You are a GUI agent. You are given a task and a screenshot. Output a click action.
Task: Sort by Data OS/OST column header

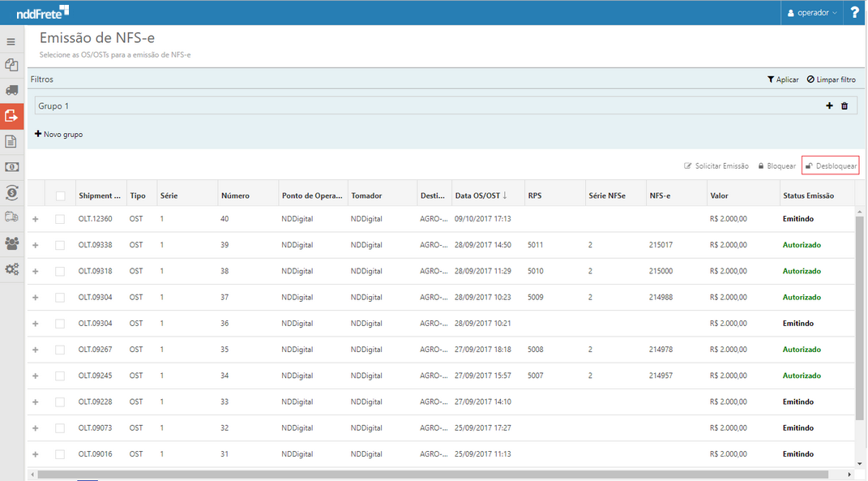coord(481,195)
